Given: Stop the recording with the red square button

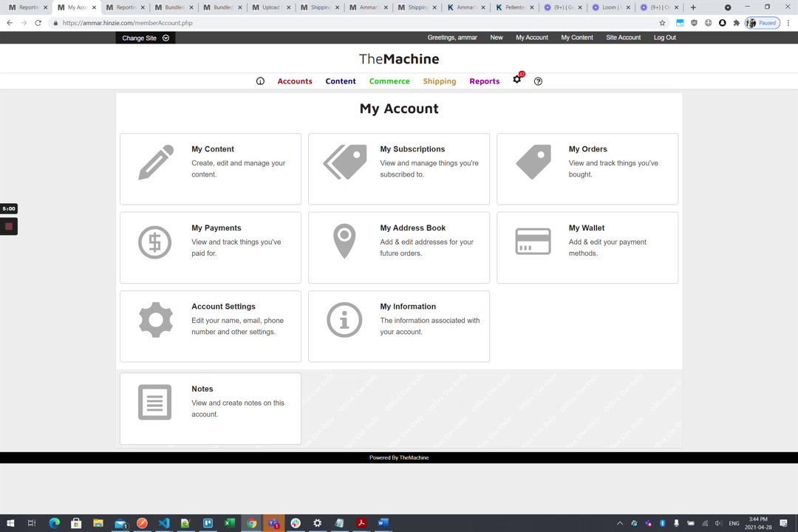Looking at the screenshot, I should point(9,227).
